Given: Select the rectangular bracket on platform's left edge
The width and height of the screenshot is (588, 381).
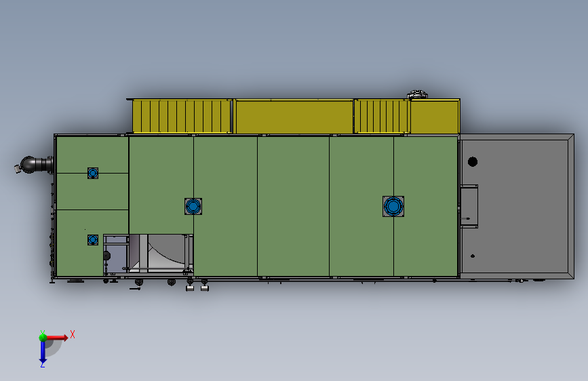Looking at the screenshot, I should click(x=469, y=206).
